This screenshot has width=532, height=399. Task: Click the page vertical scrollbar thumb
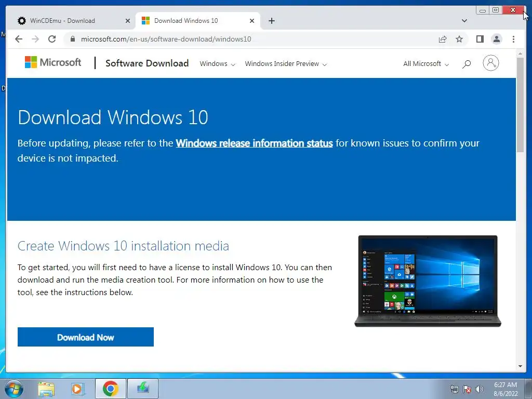pyautogui.click(x=520, y=105)
